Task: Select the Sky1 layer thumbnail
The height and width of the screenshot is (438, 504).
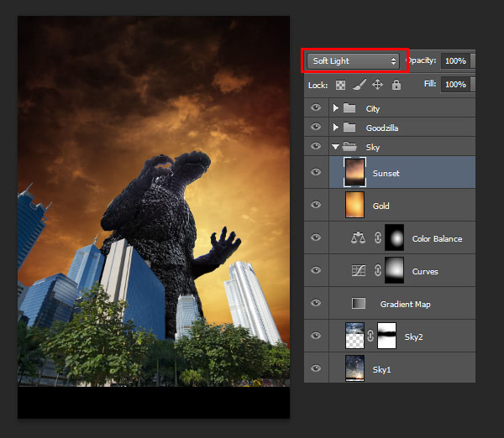Action: click(x=354, y=368)
